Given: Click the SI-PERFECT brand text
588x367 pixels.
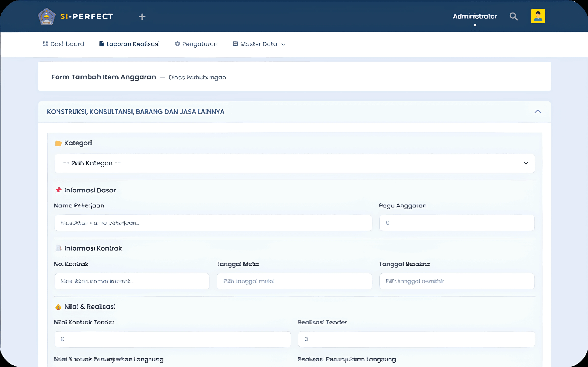Looking at the screenshot, I should point(87,17).
